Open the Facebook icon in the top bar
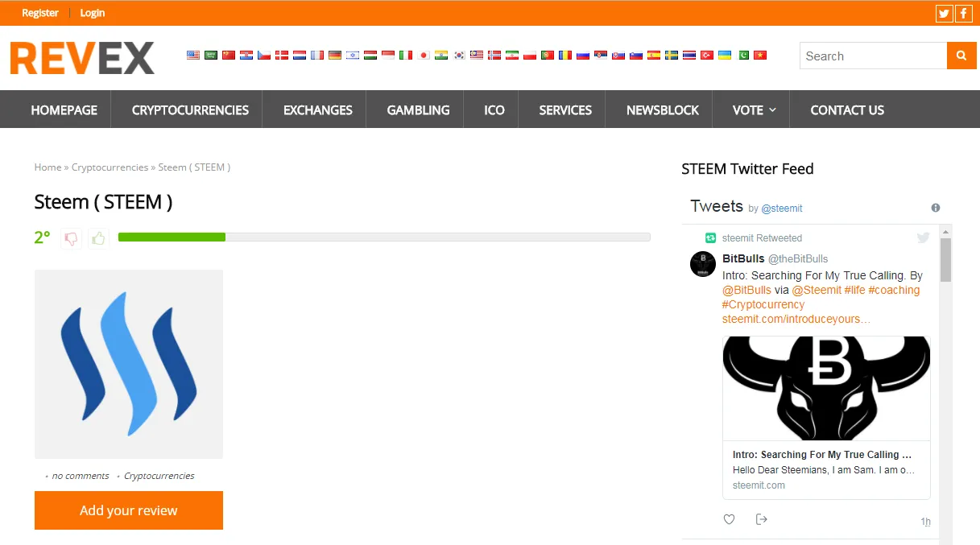 tap(963, 13)
